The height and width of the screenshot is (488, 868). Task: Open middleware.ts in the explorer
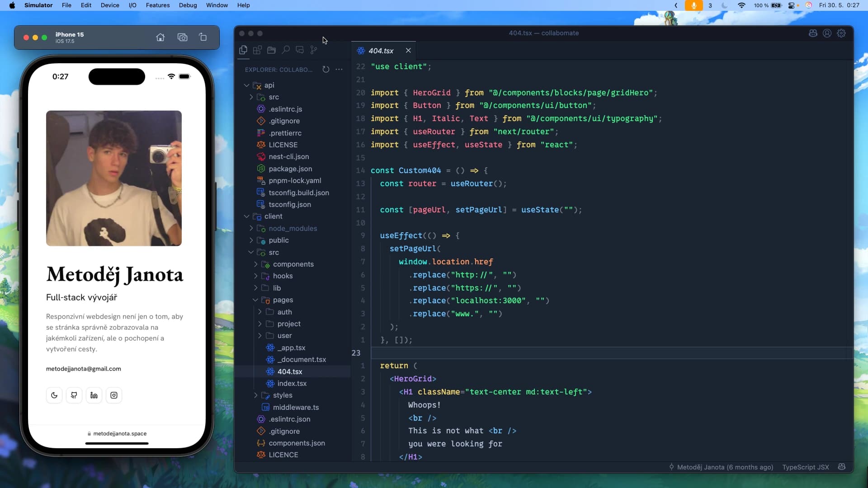pyautogui.click(x=296, y=407)
